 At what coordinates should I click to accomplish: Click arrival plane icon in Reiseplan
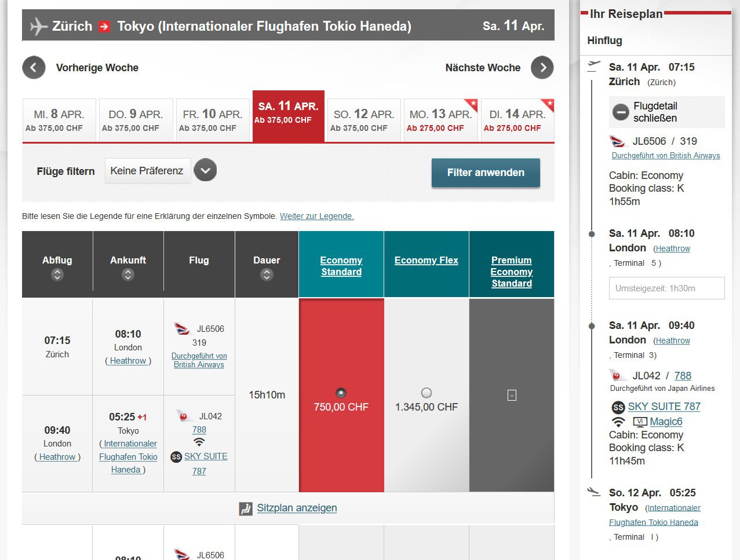point(593,492)
